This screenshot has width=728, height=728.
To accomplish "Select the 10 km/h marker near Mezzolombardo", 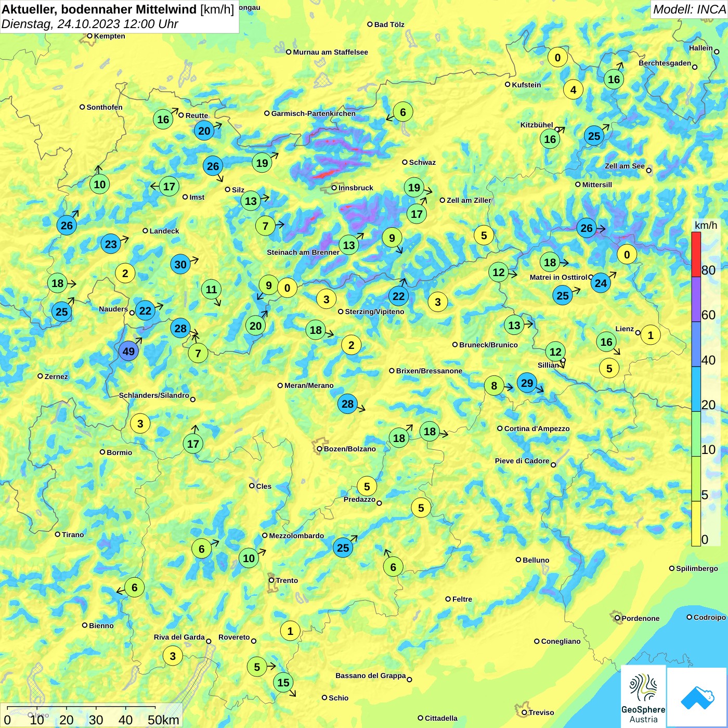I will [249, 558].
